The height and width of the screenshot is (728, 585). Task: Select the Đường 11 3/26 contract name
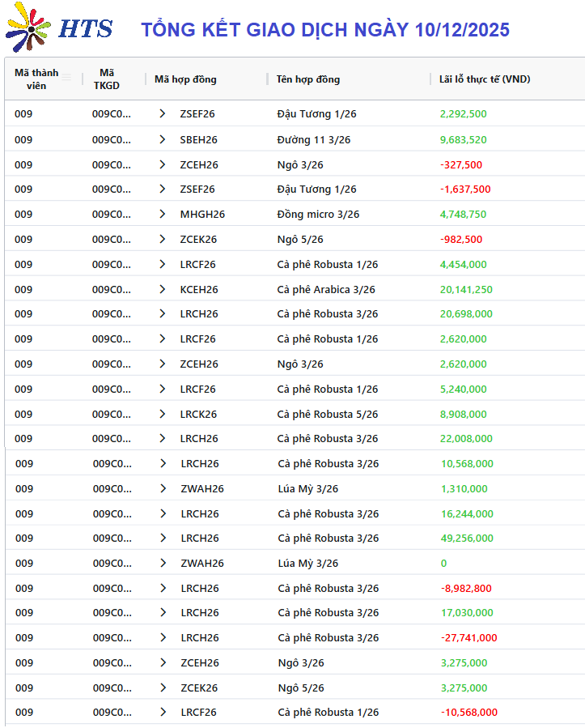[313, 140]
